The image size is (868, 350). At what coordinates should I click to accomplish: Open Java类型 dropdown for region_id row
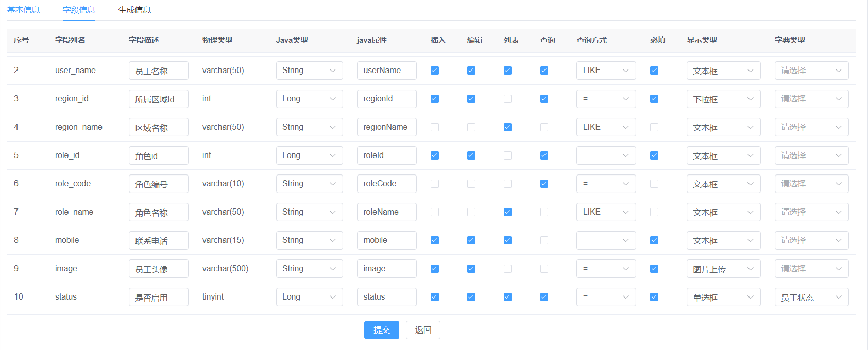(310, 99)
